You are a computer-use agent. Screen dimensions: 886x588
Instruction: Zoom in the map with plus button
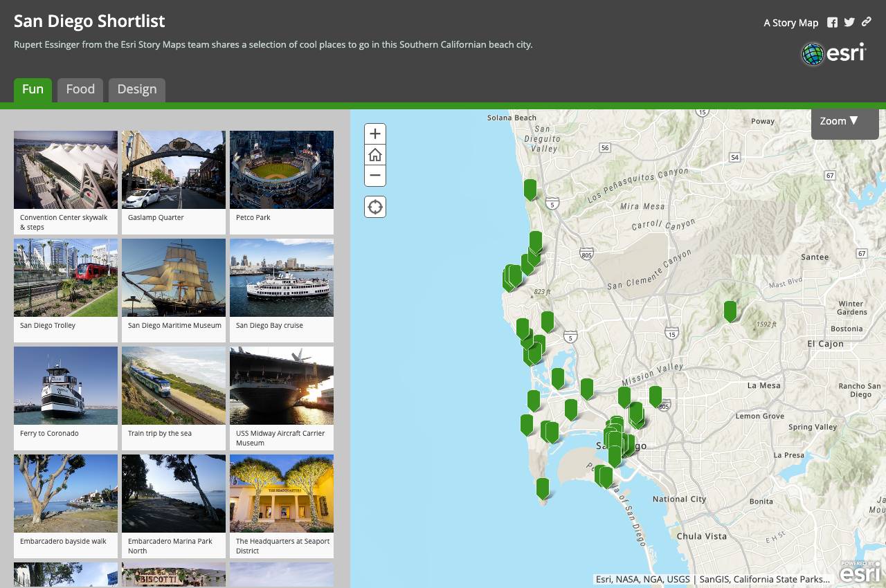coord(375,134)
